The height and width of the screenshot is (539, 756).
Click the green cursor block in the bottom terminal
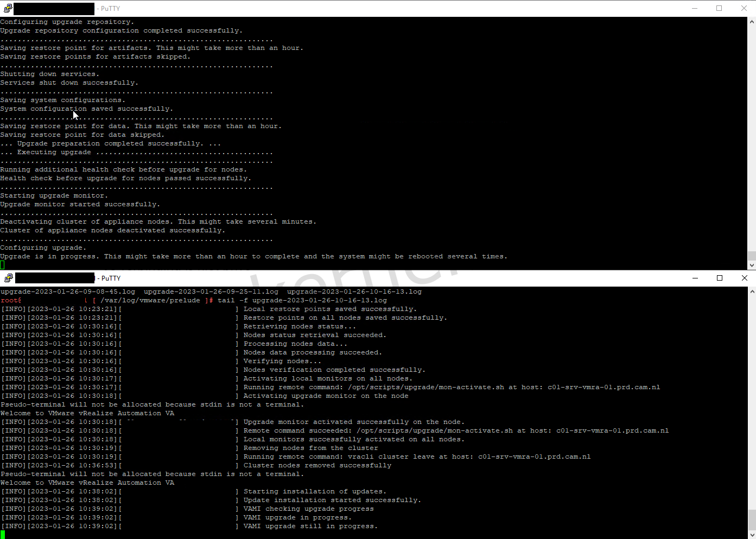(2, 535)
